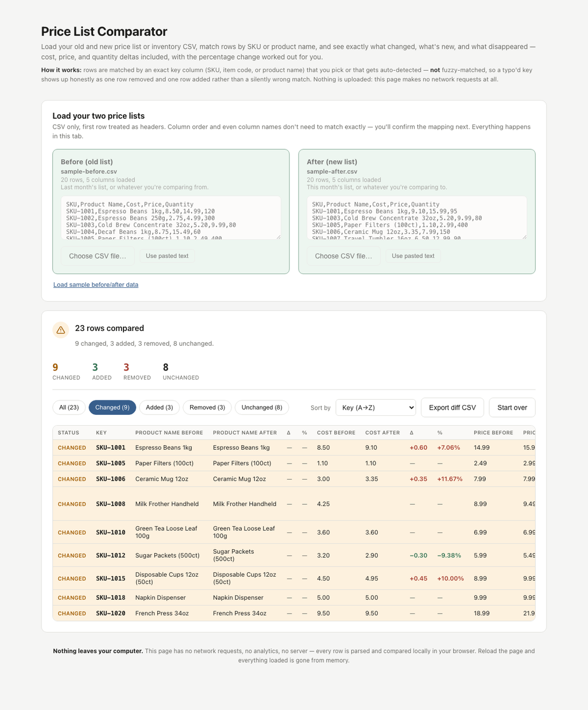The image size is (588, 710).
Task: Use pasted text in Before panel
Action: 167,256
